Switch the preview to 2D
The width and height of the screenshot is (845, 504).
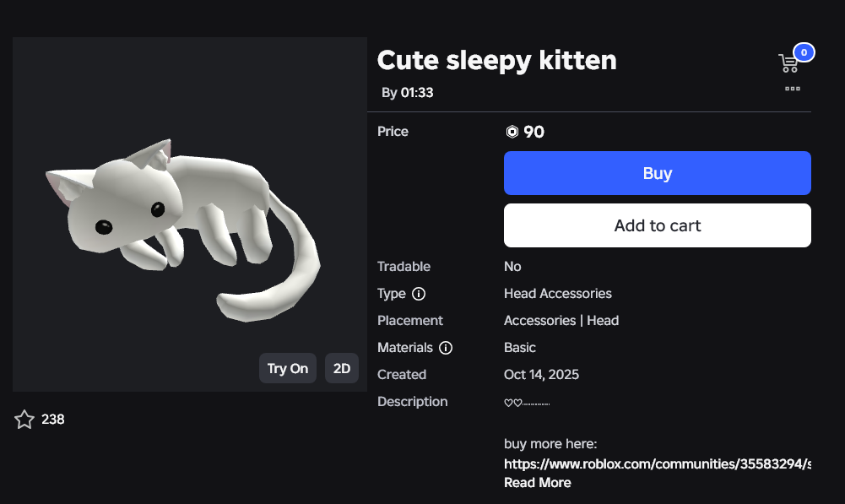pyautogui.click(x=342, y=368)
